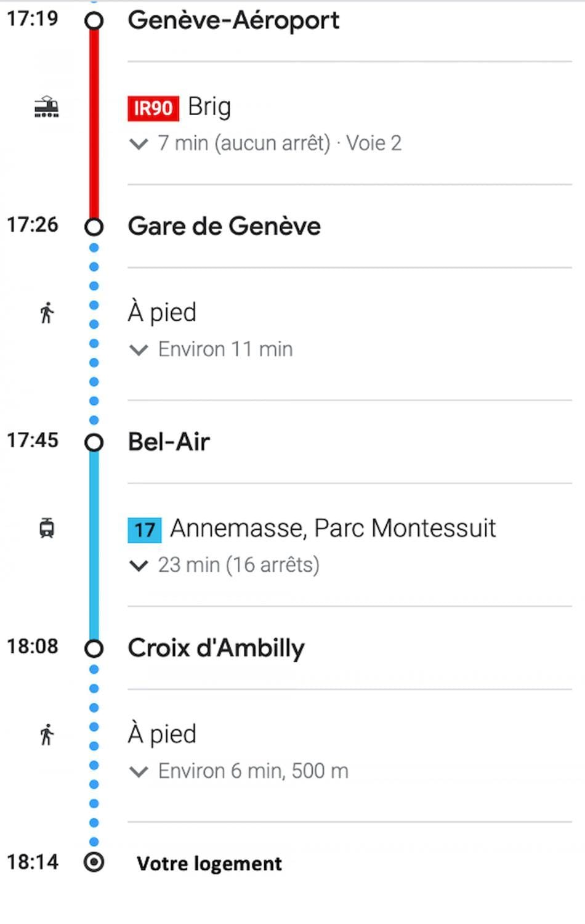Open the Gare de Genève stop
Screen dimensions: 585x924
224,226
